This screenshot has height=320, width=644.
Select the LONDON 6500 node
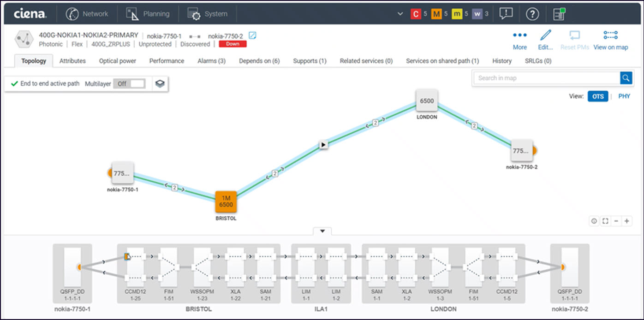427,101
